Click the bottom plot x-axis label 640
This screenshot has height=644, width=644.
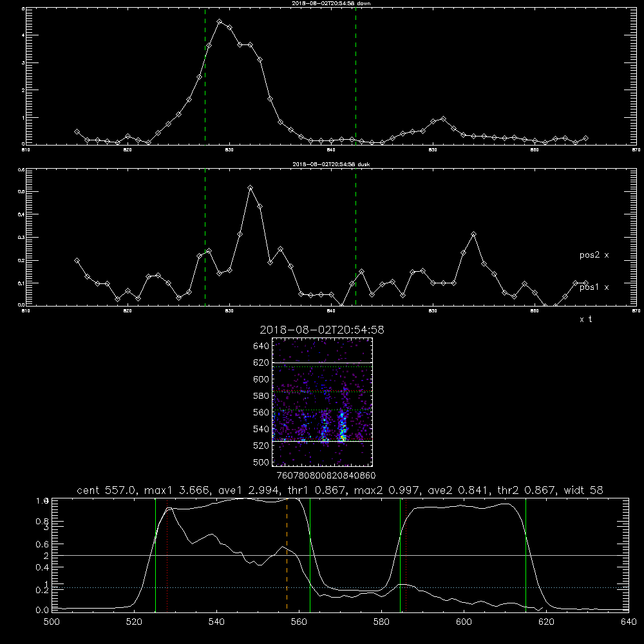[x=629, y=622]
